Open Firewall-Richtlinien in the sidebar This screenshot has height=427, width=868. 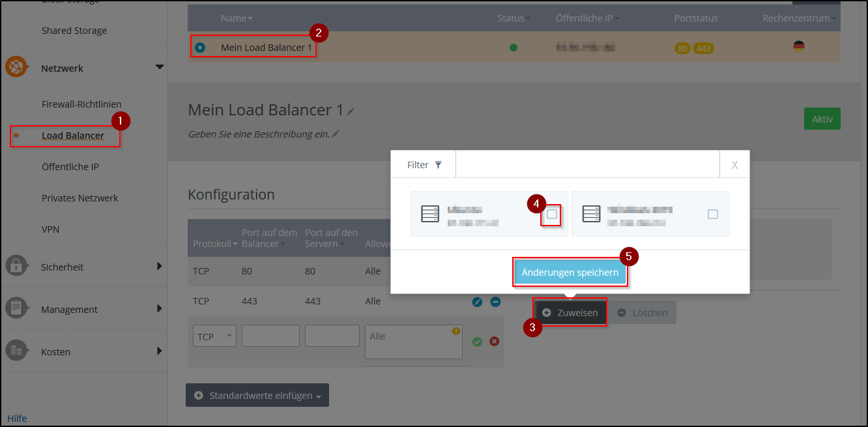tap(81, 104)
